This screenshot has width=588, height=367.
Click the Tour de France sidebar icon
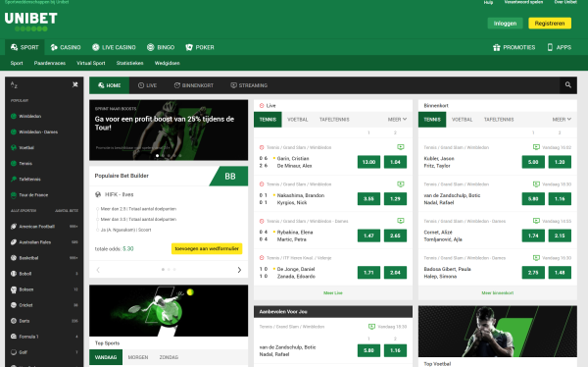click(14, 195)
